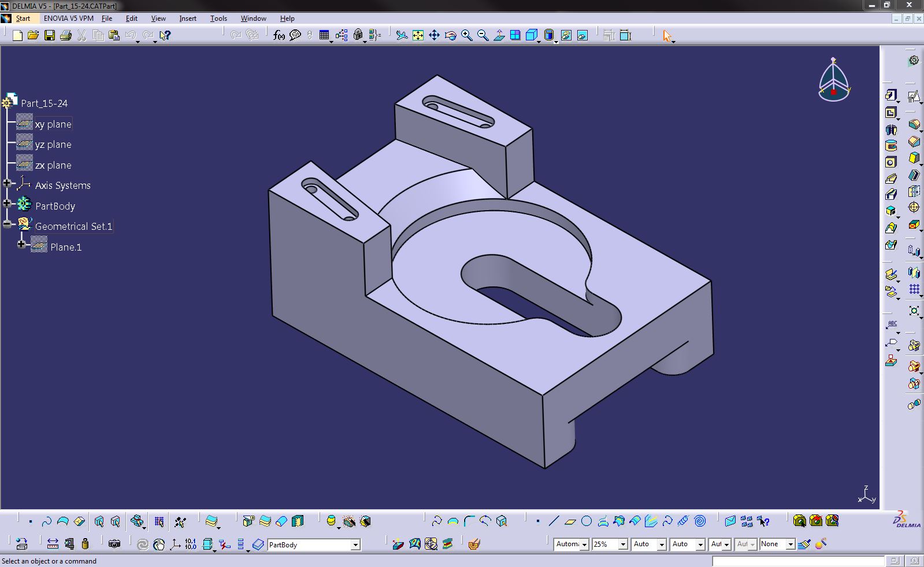Select xy plane in tree

[53, 124]
